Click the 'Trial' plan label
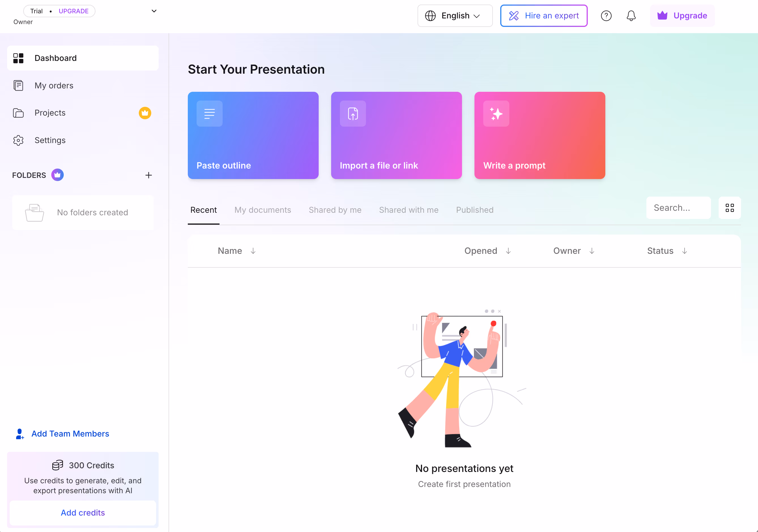The image size is (758, 532). coord(36,11)
